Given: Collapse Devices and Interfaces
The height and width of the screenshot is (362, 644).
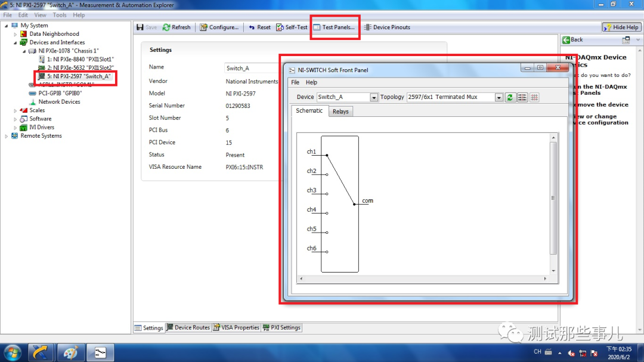Looking at the screenshot, I should point(15,43).
